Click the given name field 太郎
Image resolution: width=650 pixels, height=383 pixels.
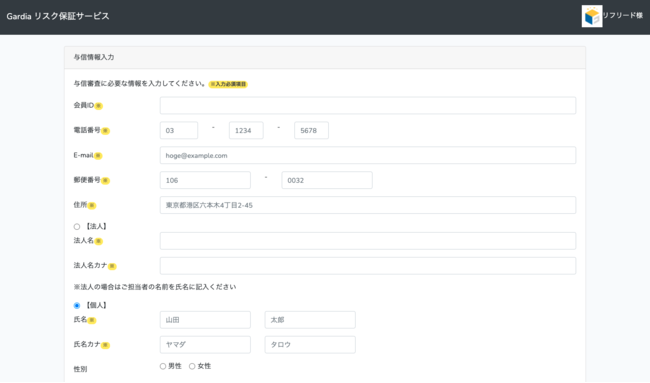(x=310, y=320)
